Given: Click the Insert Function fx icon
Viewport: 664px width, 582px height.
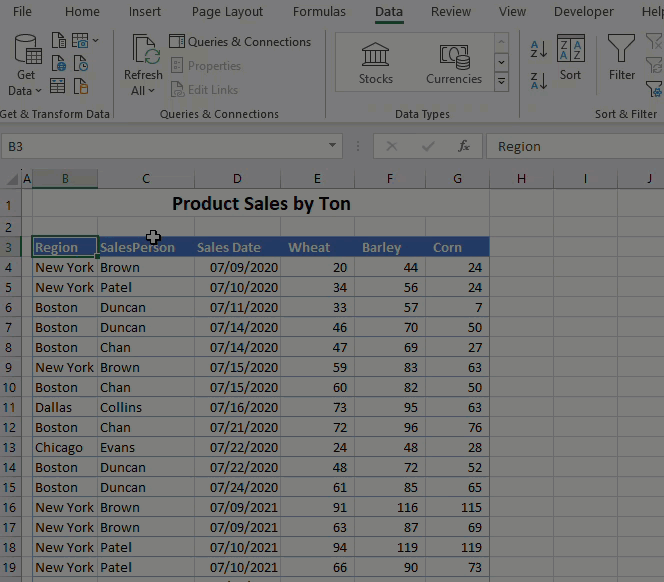Looking at the screenshot, I should click(x=464, y=146).
